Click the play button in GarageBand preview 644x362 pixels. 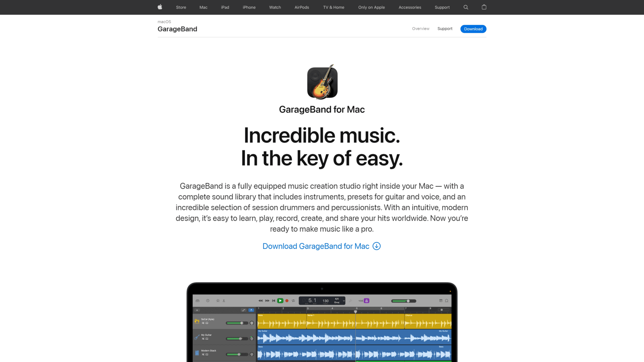coord(280,301)
